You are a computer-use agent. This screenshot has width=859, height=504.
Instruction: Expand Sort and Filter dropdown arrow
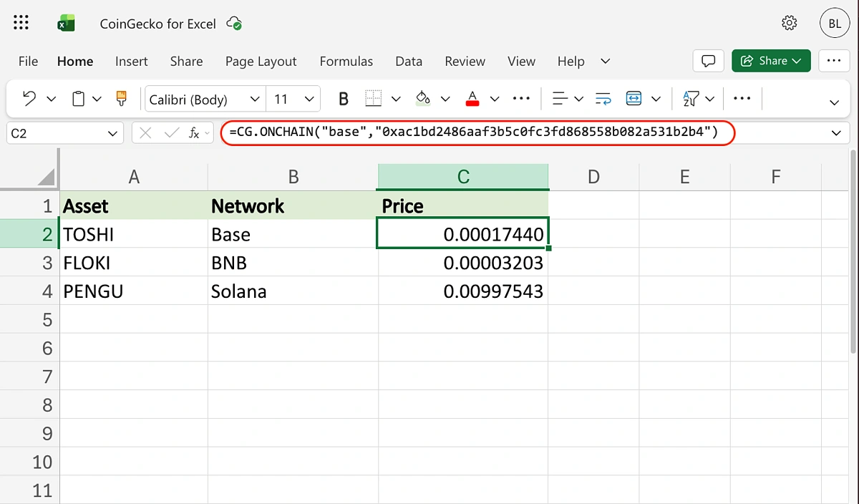click(x=710, y=99)
